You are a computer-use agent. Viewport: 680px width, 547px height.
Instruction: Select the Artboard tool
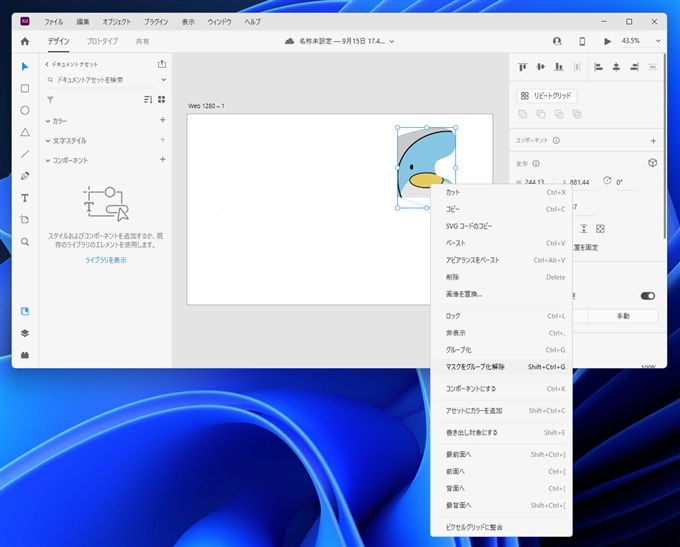25,219
